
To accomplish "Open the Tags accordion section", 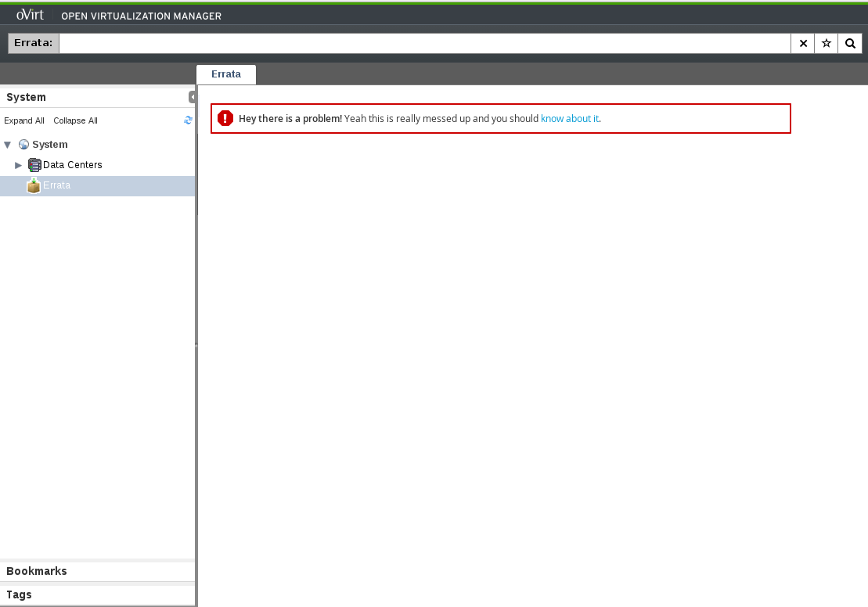I will pos(20,594).
